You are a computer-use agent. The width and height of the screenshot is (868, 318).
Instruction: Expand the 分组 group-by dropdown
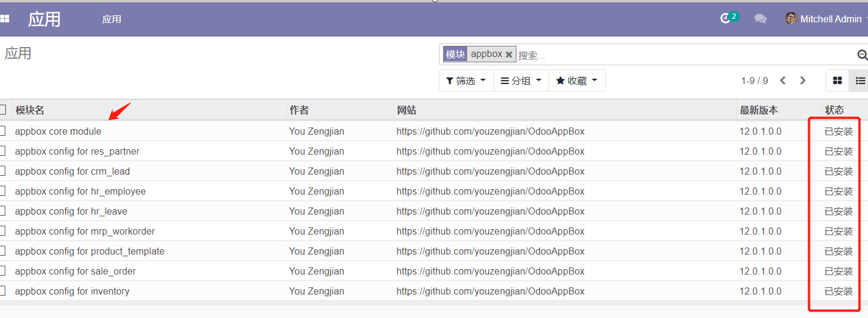tap(521, 81)
